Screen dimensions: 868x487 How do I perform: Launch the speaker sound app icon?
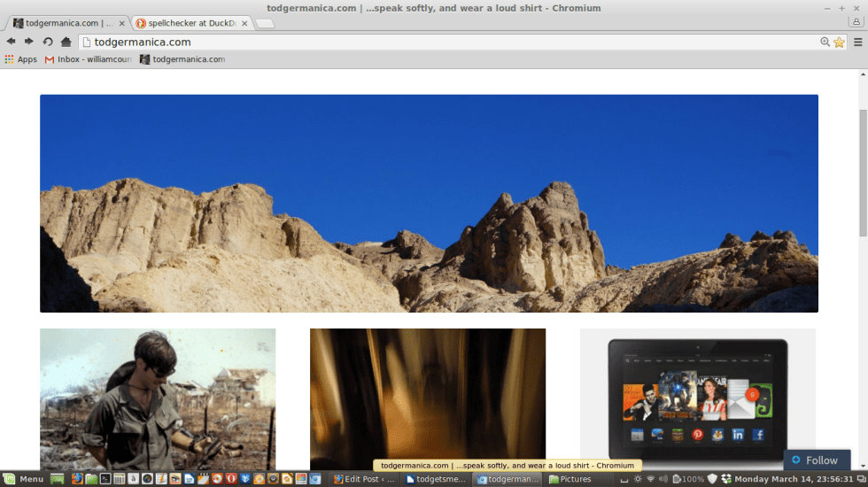pyautogui.click(x=273, y=479)
